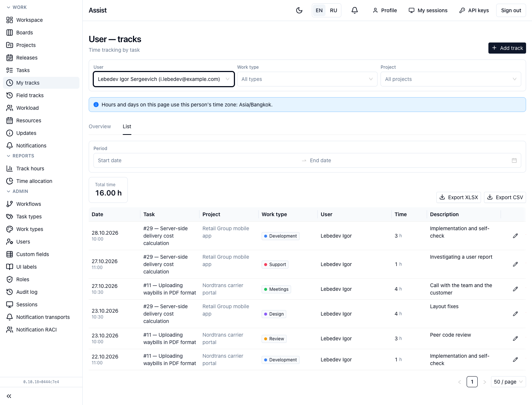Open the API keys page
Viewport: 532px width, 405px height.
(474, 10)
